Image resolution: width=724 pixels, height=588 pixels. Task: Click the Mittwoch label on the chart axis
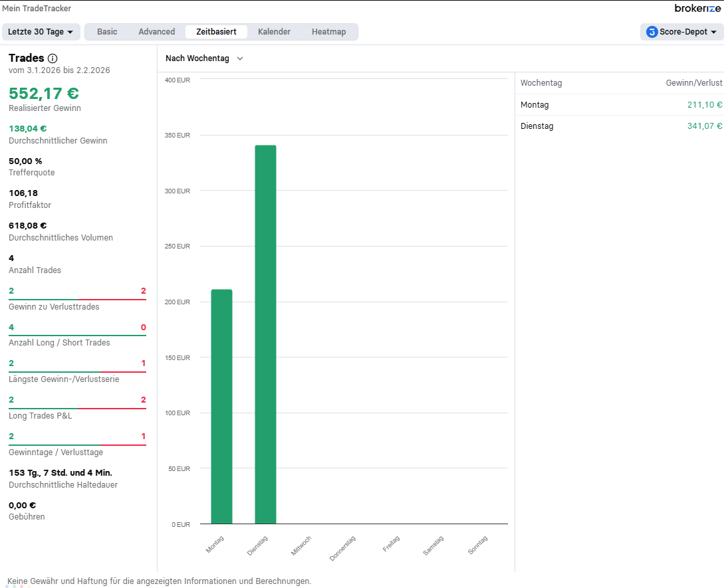301,545
